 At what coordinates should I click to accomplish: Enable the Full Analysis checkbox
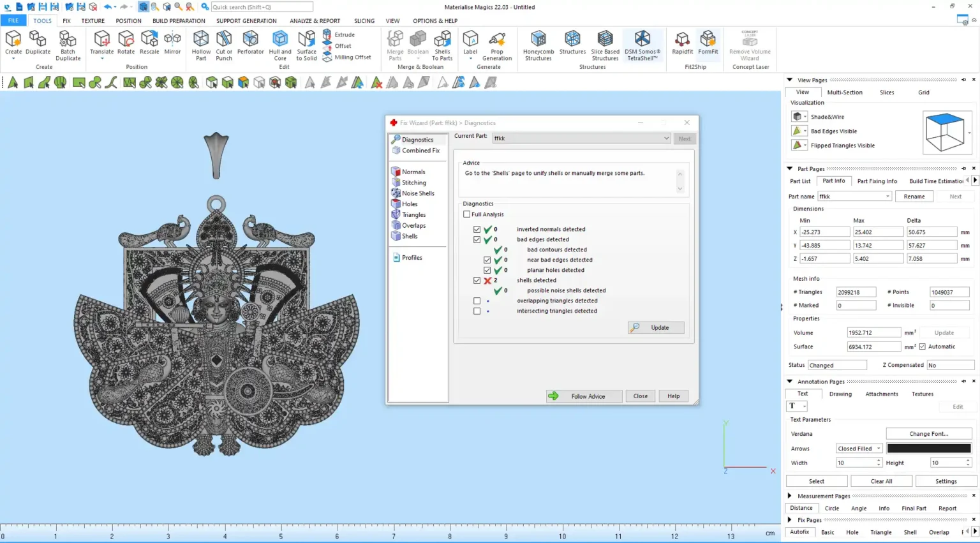click(x=467, y=214)
